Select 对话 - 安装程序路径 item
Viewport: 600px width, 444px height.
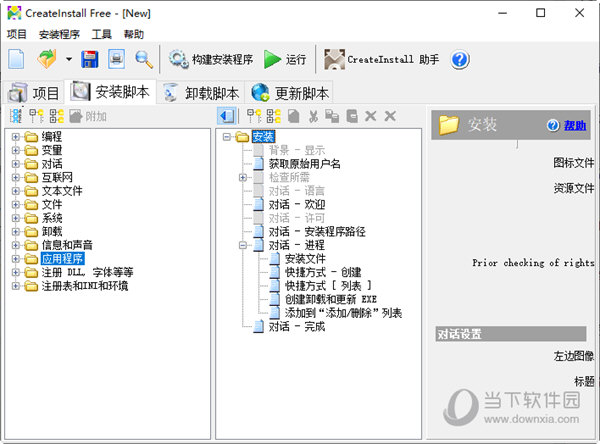coord(317,232)
